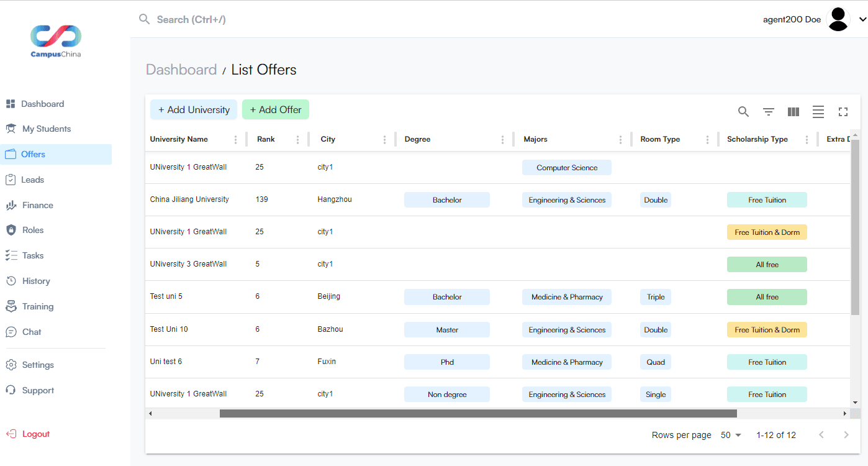This screenshot has height=466, width=868.
Task: Open Rows per page dropdown
Action: (731, 435)
